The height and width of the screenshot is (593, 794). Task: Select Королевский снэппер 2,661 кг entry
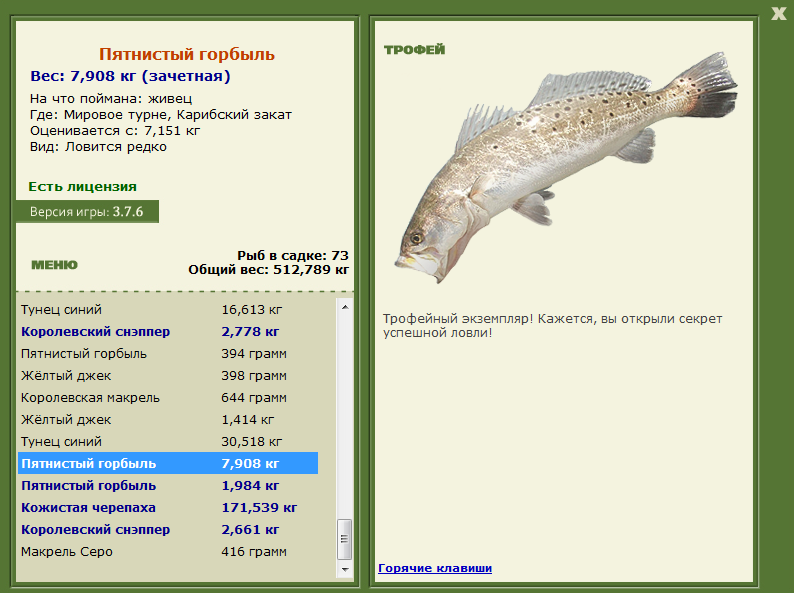pos(168,530)
